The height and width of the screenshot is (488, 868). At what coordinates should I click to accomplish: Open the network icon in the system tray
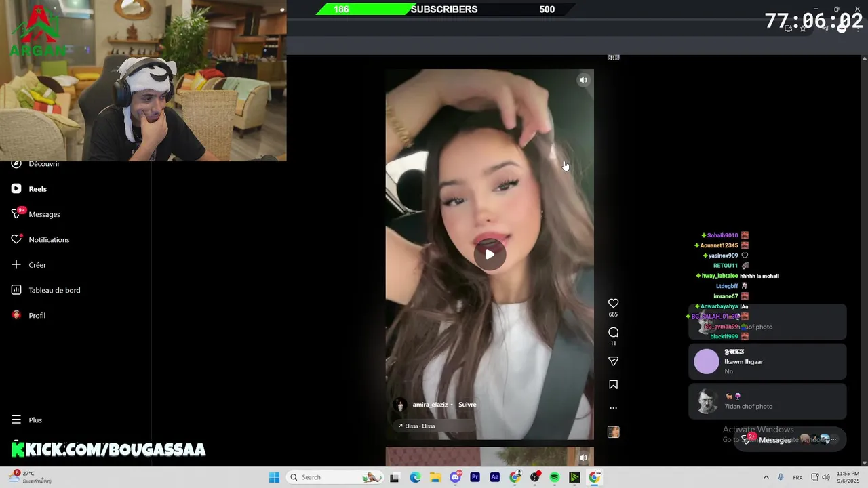click(815, 477)
